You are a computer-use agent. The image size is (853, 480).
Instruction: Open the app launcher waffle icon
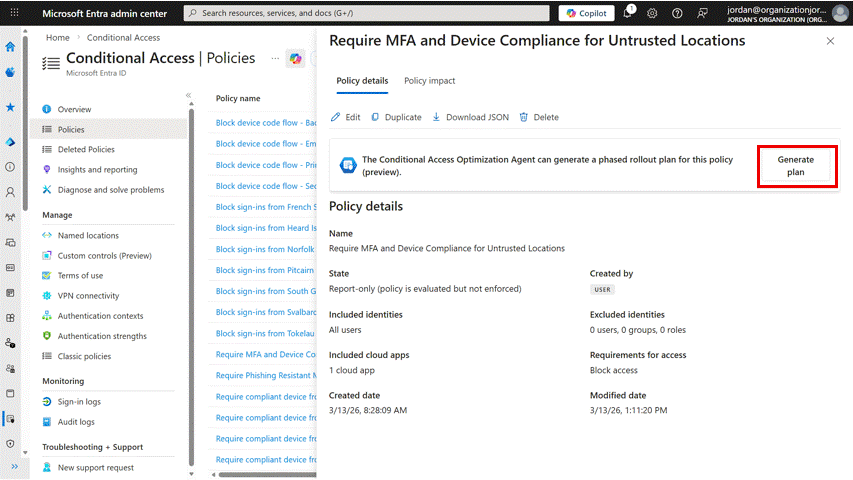click(x=15, y=13)
